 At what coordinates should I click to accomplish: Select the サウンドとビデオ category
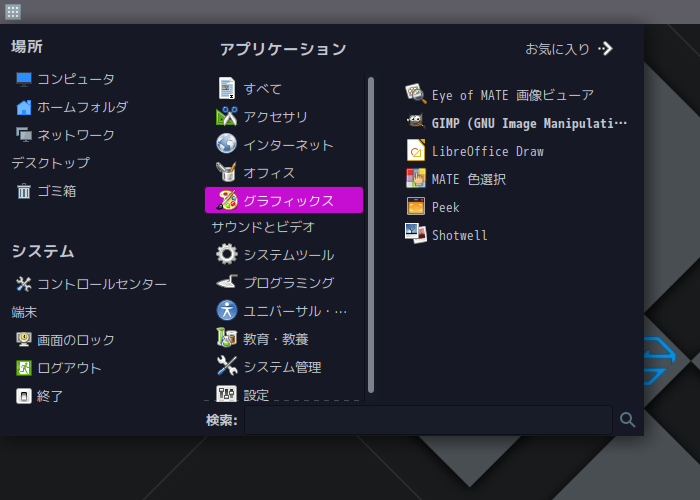263,227
